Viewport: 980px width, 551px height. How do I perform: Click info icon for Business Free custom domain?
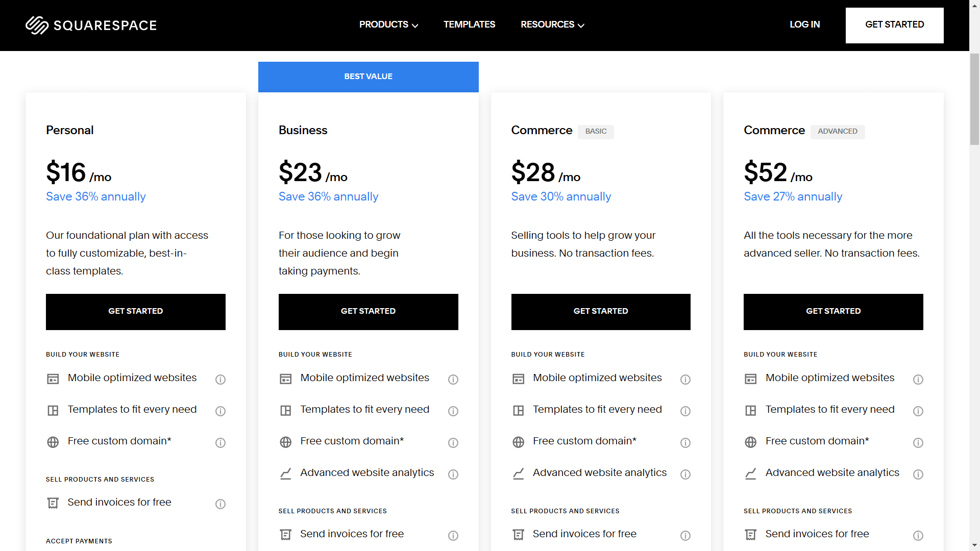[453, 442]
